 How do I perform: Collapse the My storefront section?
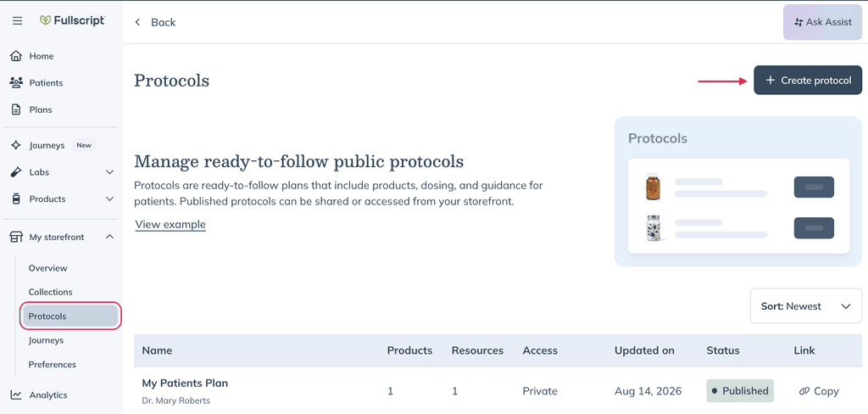(x=109, y=238)
